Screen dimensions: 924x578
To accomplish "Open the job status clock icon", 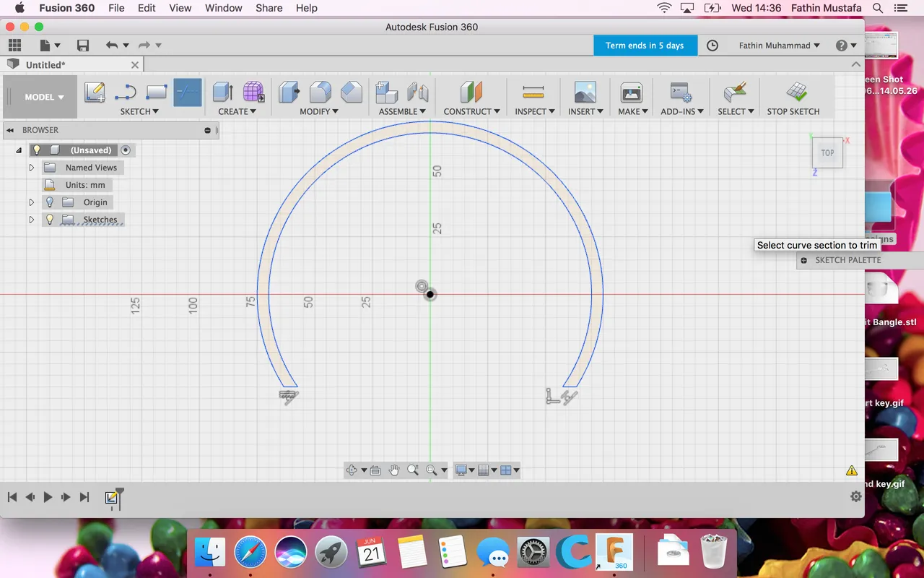I will click(x=712, y=46).
